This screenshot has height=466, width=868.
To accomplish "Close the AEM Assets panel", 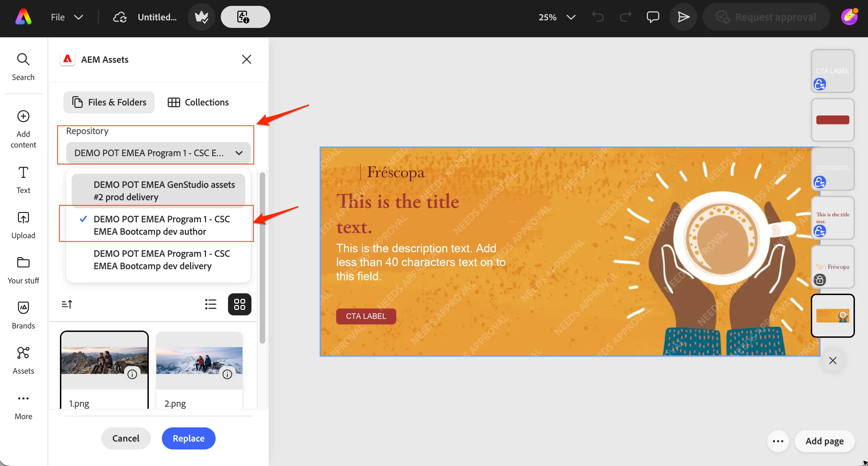I will click(247, 59).
